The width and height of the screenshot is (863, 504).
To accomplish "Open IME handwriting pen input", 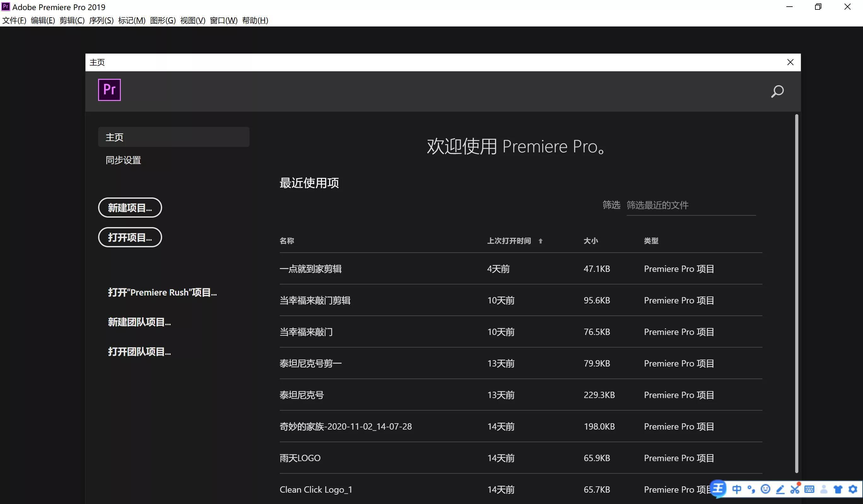I will click(x=780, y=489).
